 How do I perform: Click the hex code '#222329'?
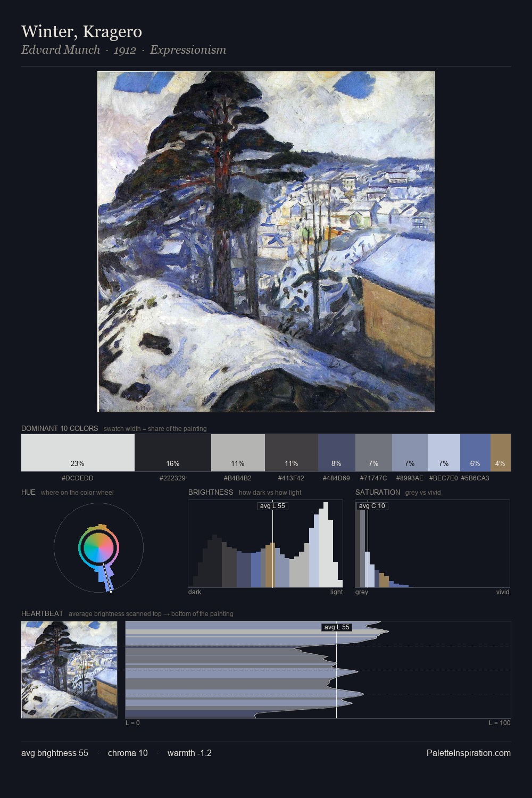click(172, 478)
